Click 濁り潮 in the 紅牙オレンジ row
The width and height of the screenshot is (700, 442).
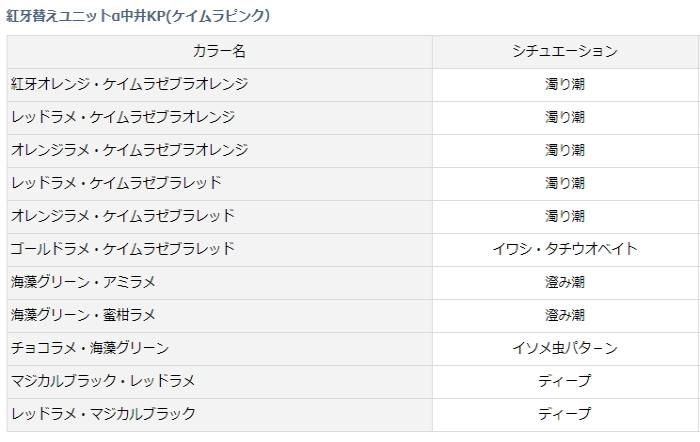pos(564,84)
